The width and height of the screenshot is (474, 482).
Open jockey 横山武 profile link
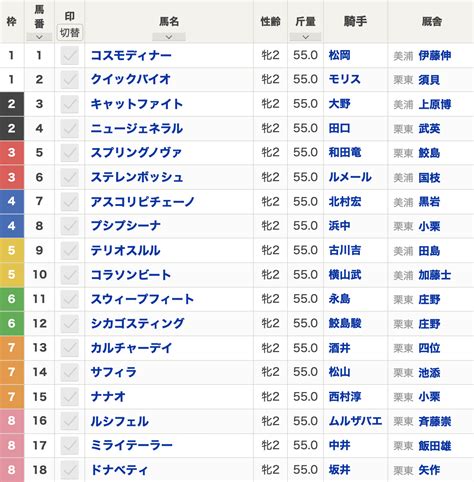[345, 275]
